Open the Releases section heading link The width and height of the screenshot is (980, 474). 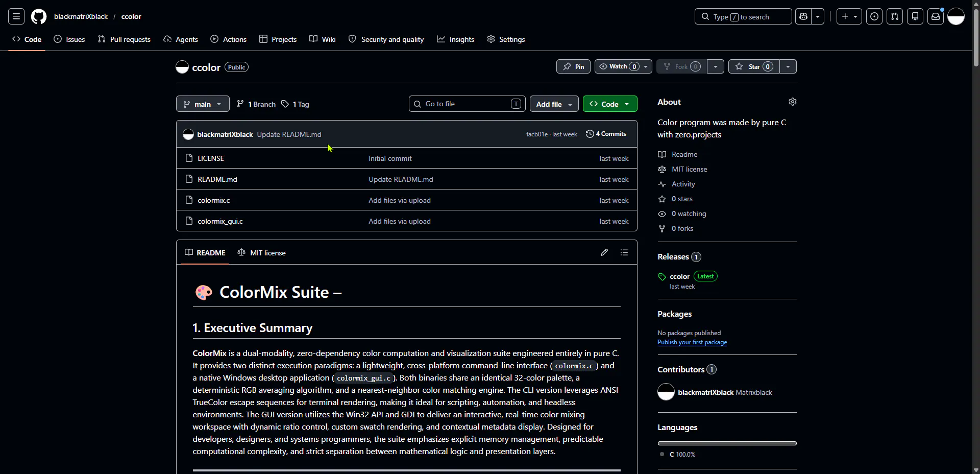pyautogui.click(x=679, y=257)
